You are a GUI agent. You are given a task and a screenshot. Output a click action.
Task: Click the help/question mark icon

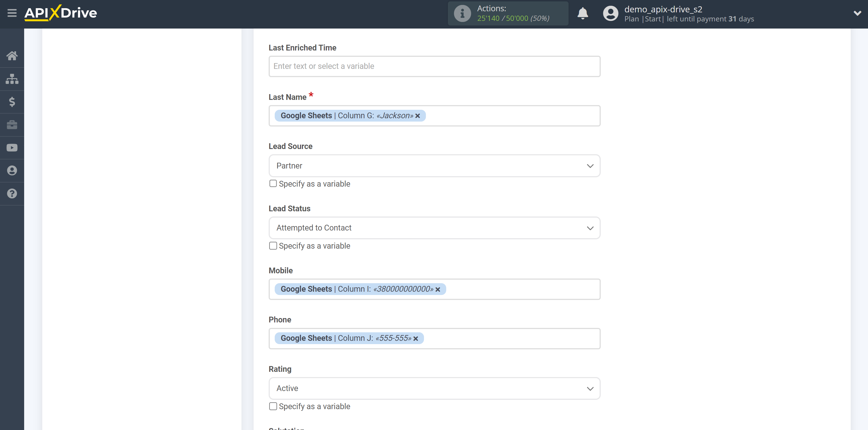tap(12, 193)
